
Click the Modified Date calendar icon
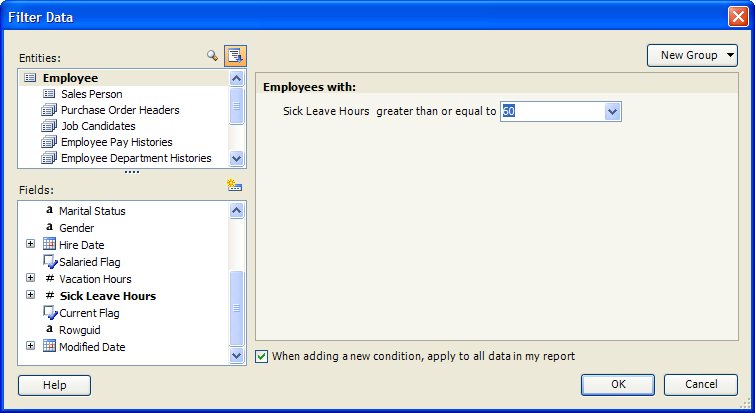pos(49,346)
